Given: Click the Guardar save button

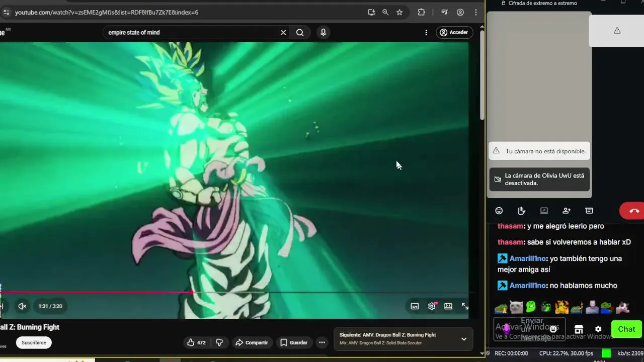Looking at the screenshot, I should pyautogui.click(x=294, y=342).
